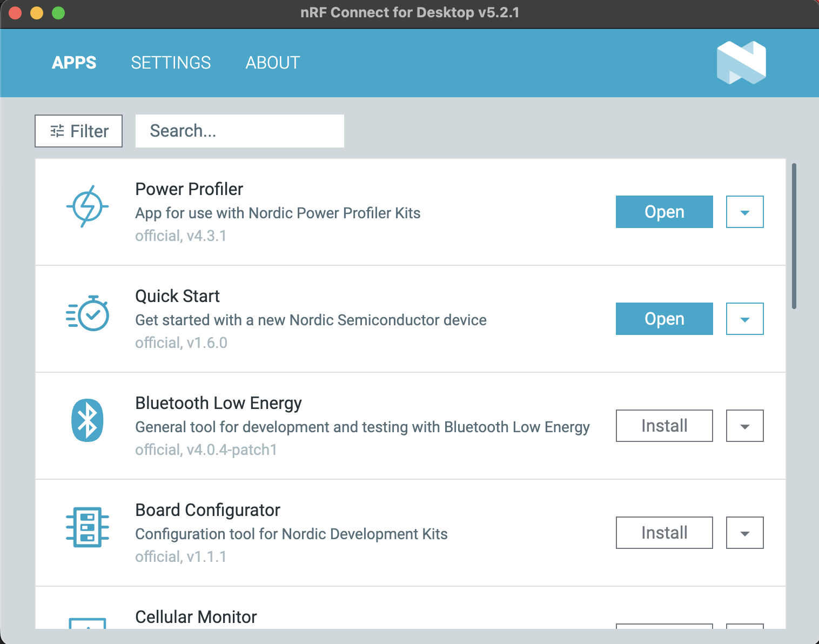The height and width of the screenshot is (644, 819).
Task: Click the 'Quick Start' title
Action: point(177,296)
